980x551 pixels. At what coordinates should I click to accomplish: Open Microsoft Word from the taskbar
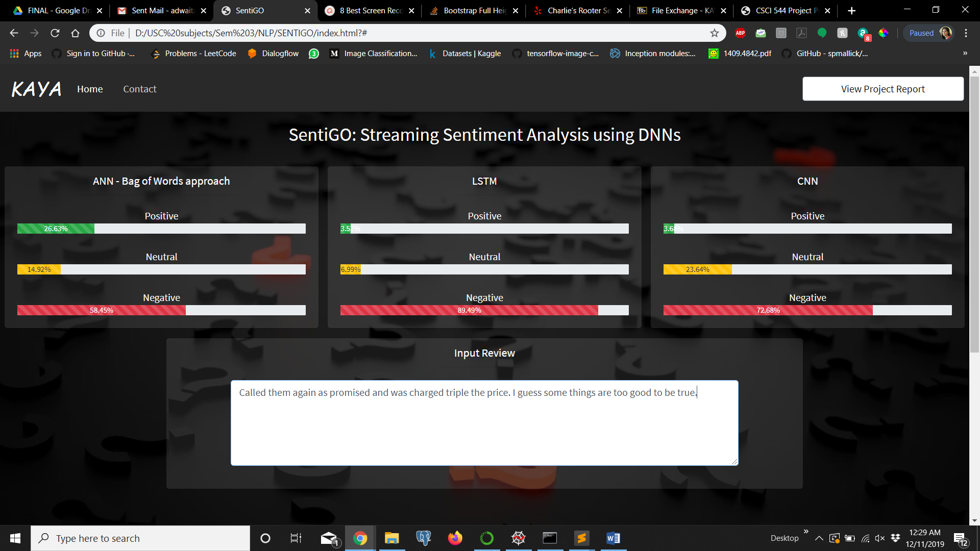point(613,538)
